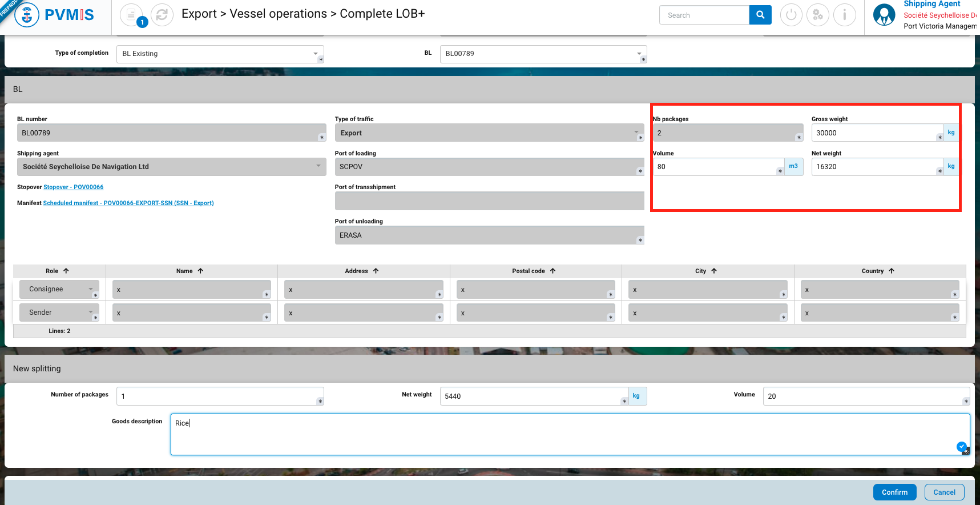Click the Gross weight input field
The width and height of the screenshot is (980, 505).
(874, 133)
